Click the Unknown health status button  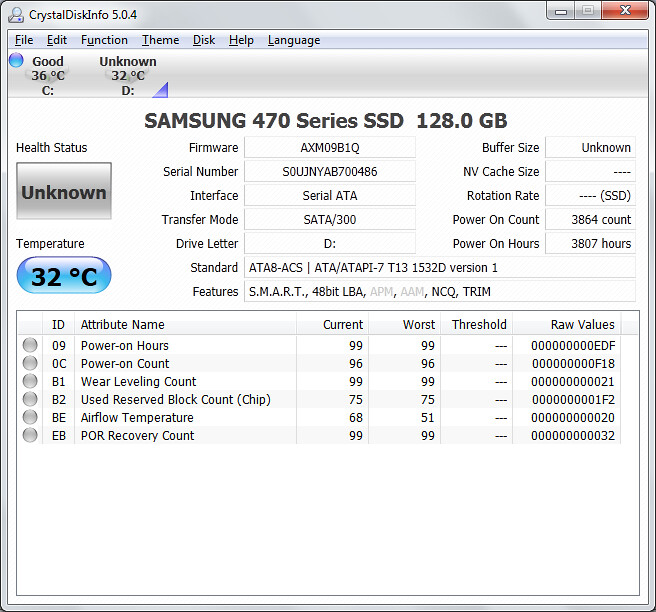tap(64, 191)
